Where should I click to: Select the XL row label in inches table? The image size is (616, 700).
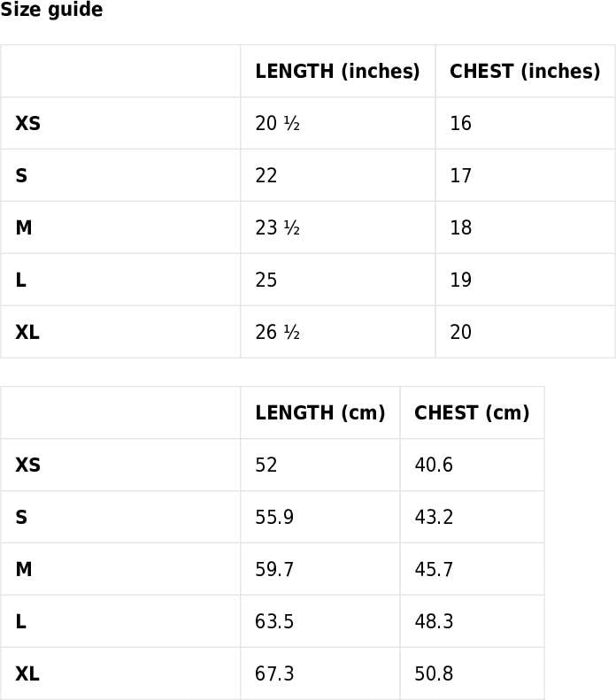click(x=27, y=333)
